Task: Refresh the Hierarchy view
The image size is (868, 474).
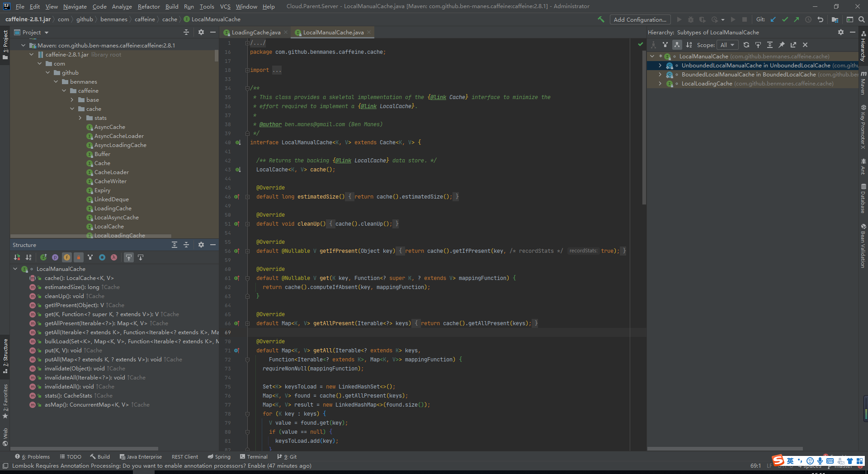Action: (746, 45)
